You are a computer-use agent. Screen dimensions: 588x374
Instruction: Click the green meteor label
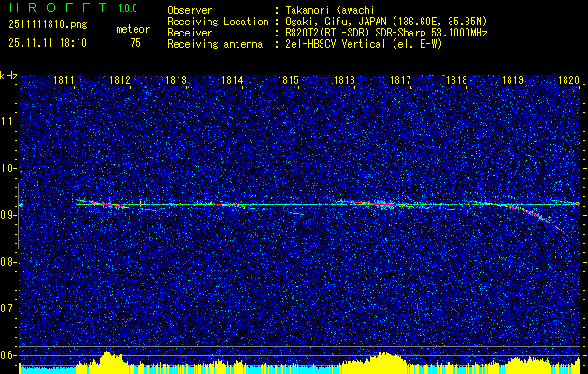[133, 30]
